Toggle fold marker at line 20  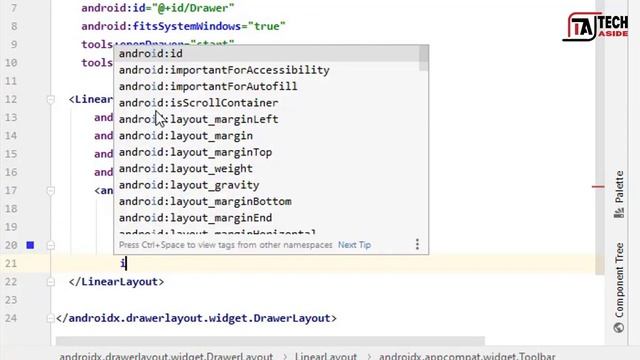[x=51, y=245]
